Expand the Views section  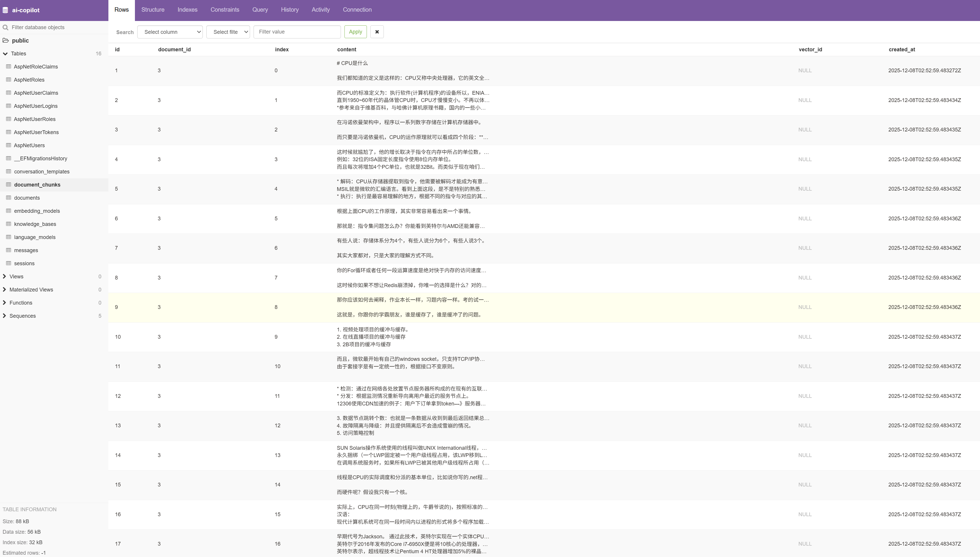point(5,277)
